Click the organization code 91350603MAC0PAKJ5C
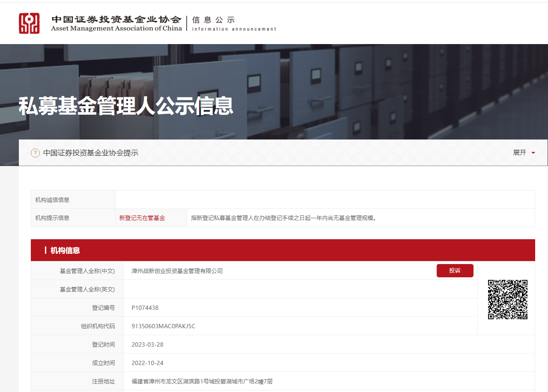 [163, 326]
